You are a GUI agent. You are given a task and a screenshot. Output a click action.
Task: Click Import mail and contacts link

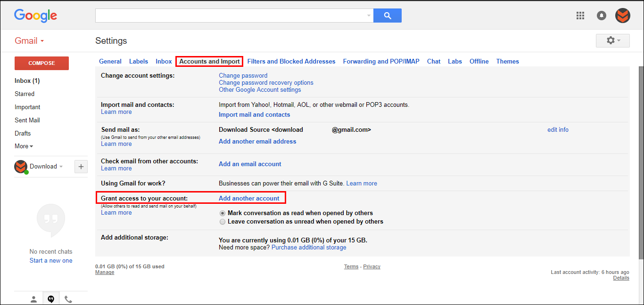point(255,114)
